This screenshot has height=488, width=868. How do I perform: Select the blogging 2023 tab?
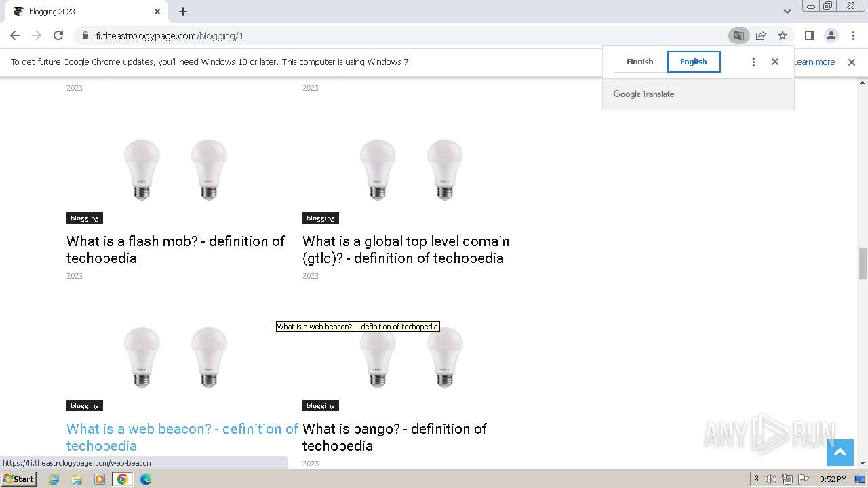[85, 12]
